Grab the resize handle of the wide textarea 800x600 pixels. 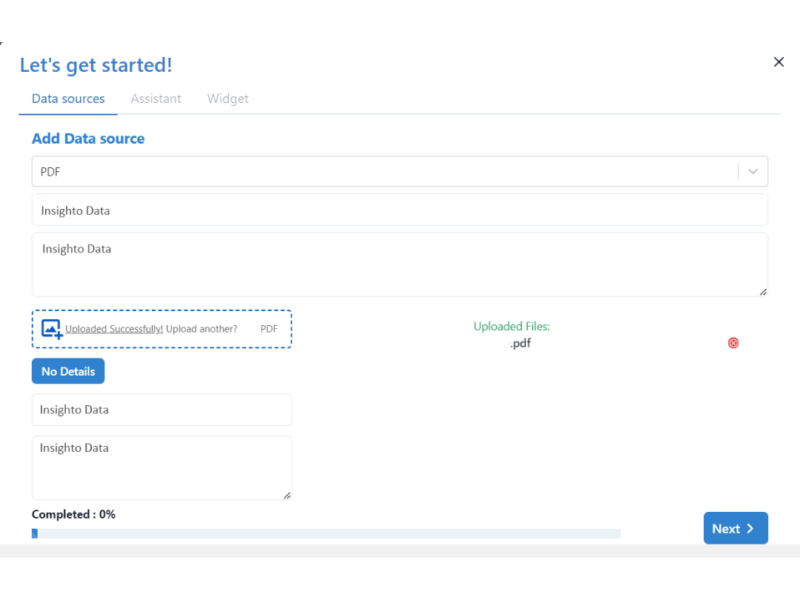click(x=763, y=292)
